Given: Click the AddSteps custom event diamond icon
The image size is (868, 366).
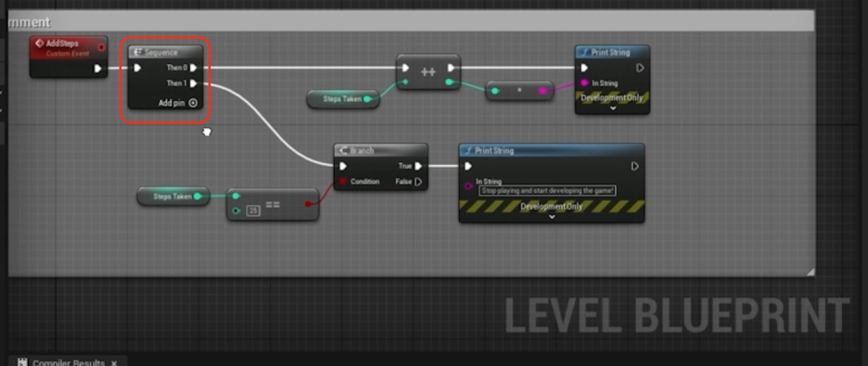Looking at the screenshot, I should (39, 44).
